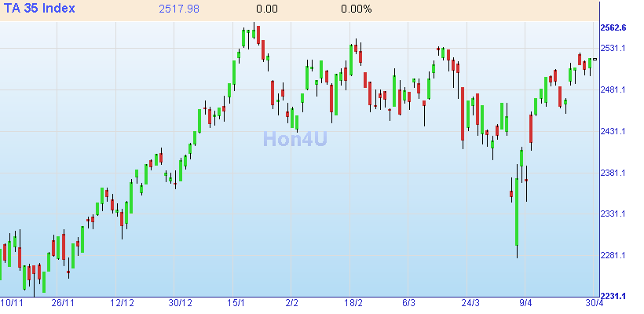Click the 6/3 date label
The width and height of the screenshot is (644, 314).
408,303
